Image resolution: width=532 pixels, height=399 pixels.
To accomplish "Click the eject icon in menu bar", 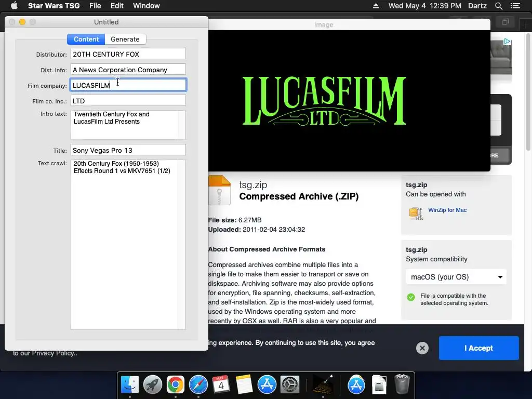I will click(376, 6).
